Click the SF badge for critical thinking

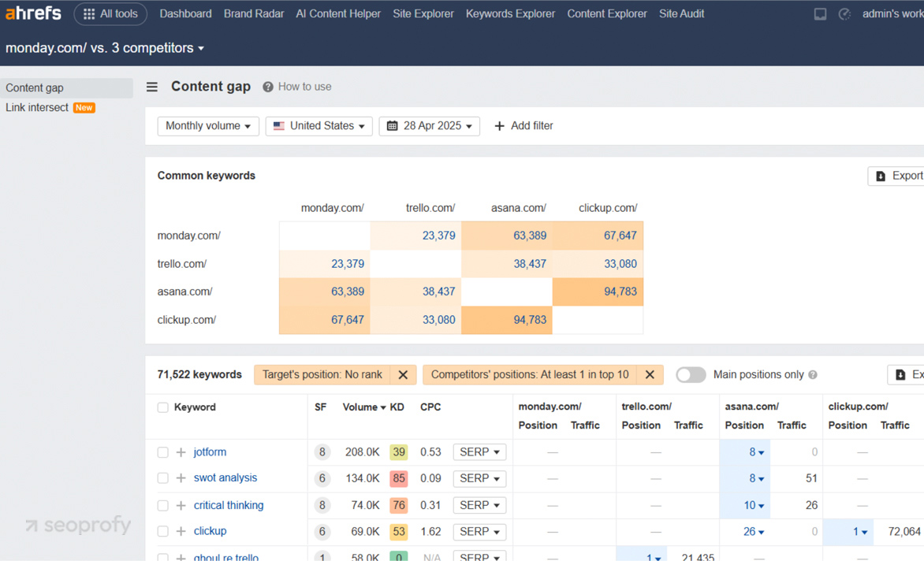(x=322, y=505)
